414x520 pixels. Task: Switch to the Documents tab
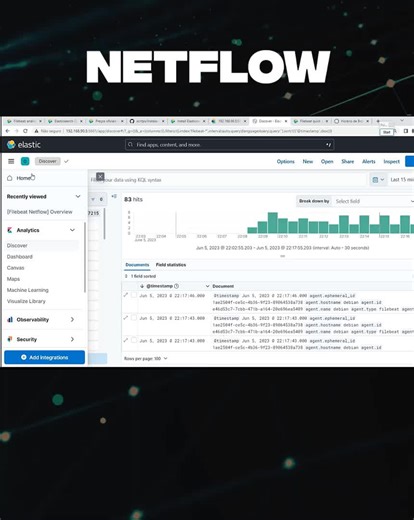137,265
